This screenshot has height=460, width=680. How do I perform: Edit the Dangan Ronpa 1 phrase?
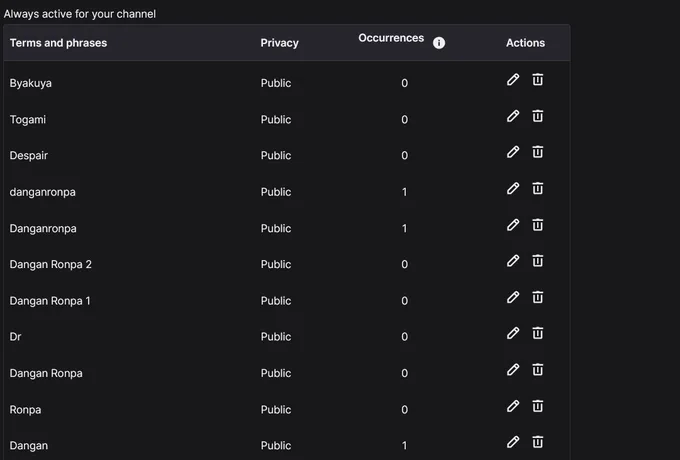point(513,297)
